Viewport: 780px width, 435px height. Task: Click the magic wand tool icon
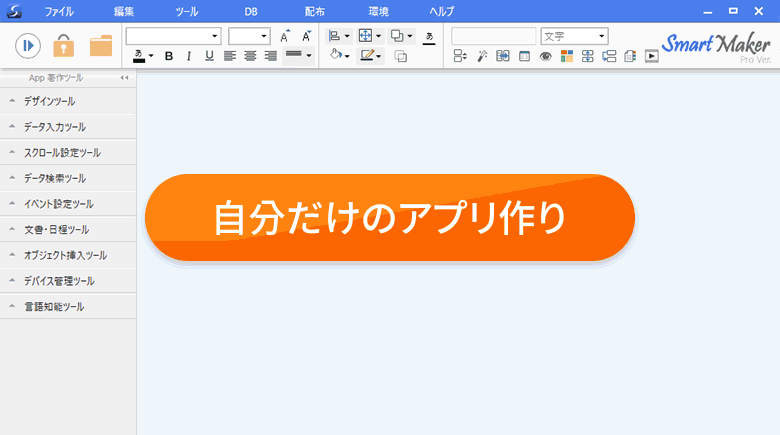[482, 56]
